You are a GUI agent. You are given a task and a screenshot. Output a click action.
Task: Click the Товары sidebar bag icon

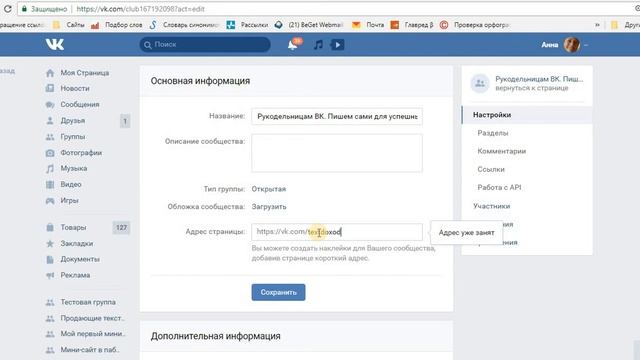coord(50,227)
